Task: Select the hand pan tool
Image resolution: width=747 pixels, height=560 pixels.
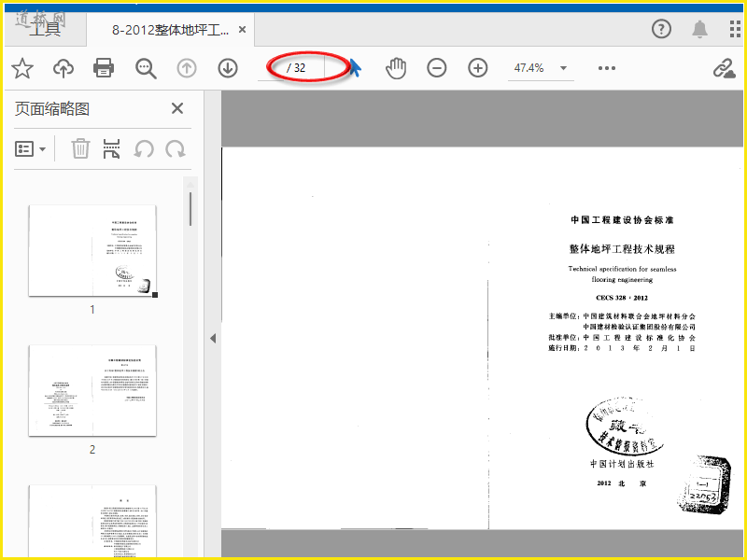Action: 396,68
